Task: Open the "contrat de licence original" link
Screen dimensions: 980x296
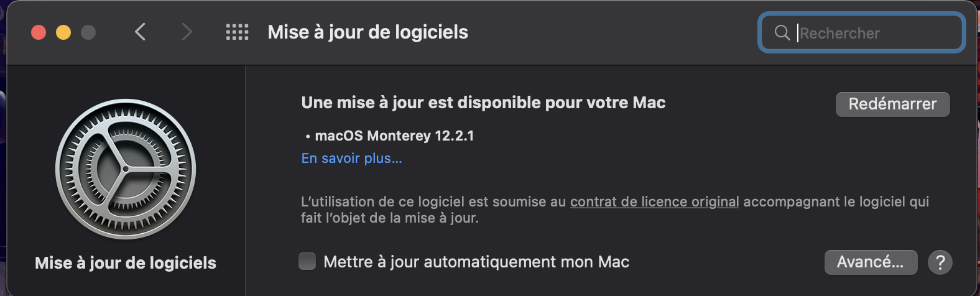Action: pos(654,201)
